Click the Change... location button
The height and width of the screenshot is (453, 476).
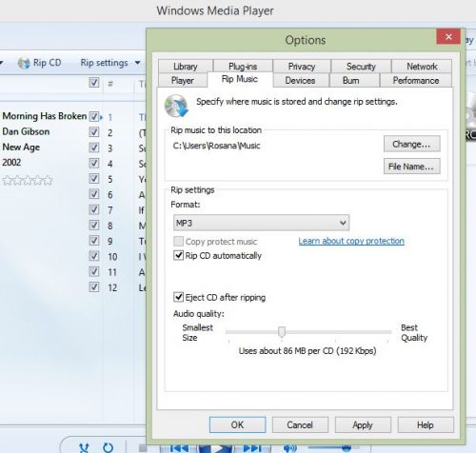(x=411, y=144)
